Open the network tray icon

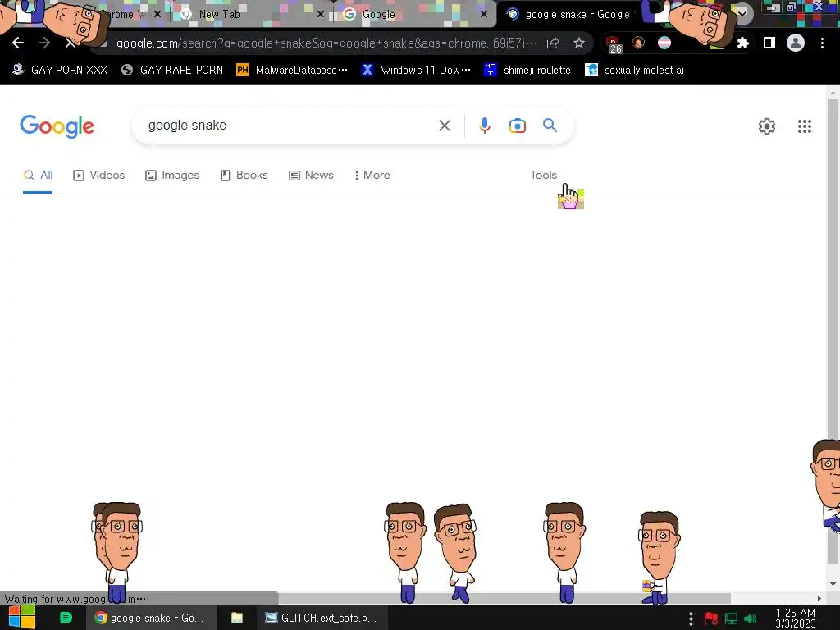click(x=731, y=619)
